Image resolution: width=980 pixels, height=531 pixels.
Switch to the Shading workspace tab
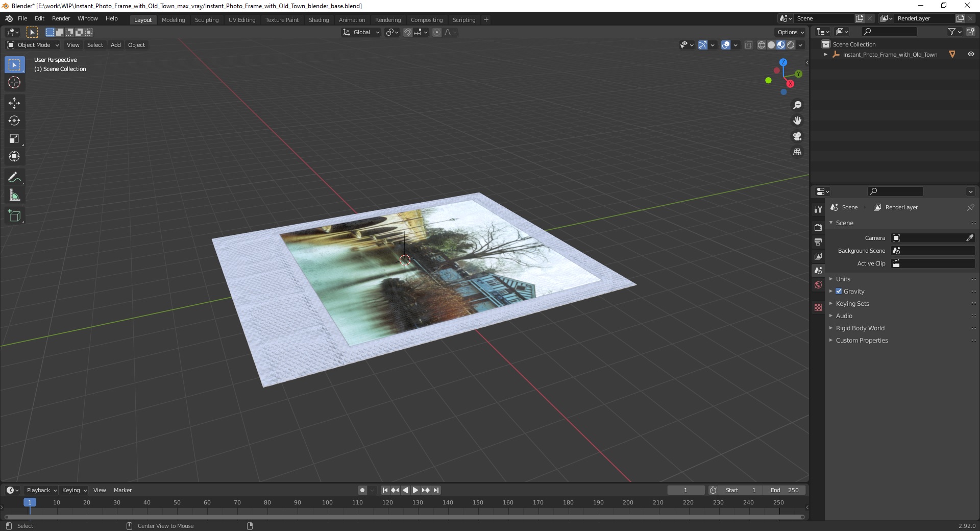click(x=318, y=20)
